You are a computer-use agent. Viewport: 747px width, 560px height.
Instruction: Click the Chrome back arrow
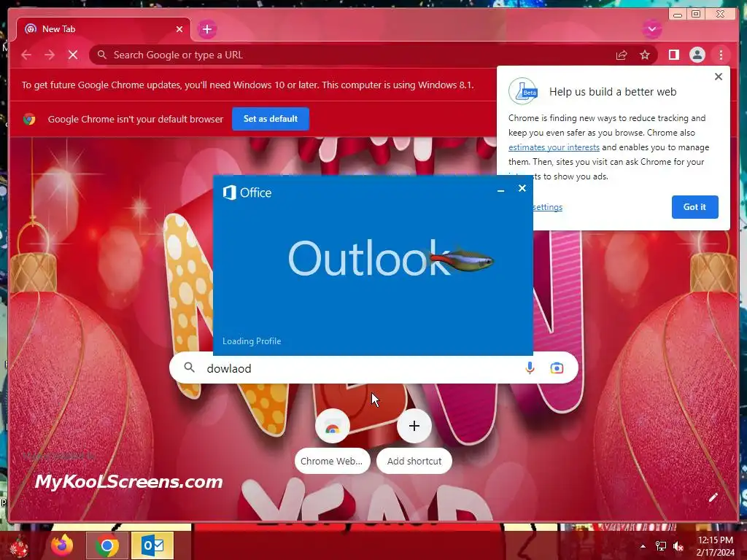click(26, 55)
